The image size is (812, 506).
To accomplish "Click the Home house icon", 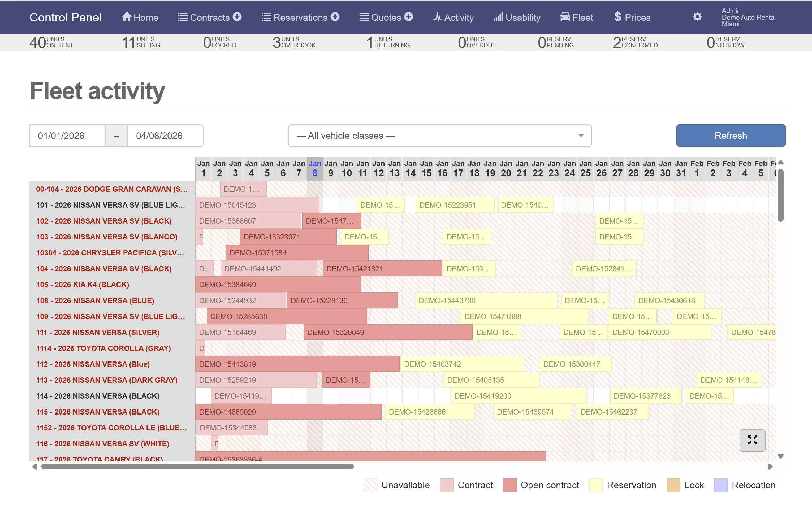I will 126,17.
